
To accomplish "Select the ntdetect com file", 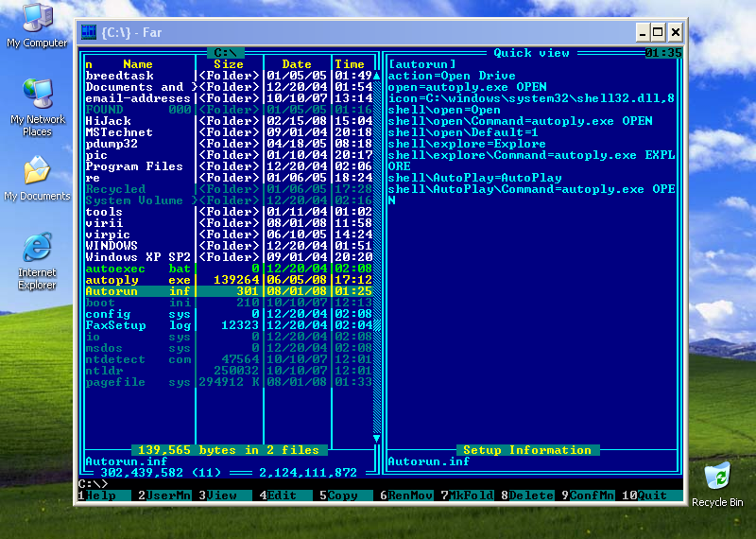I will [x=229, y=359].
